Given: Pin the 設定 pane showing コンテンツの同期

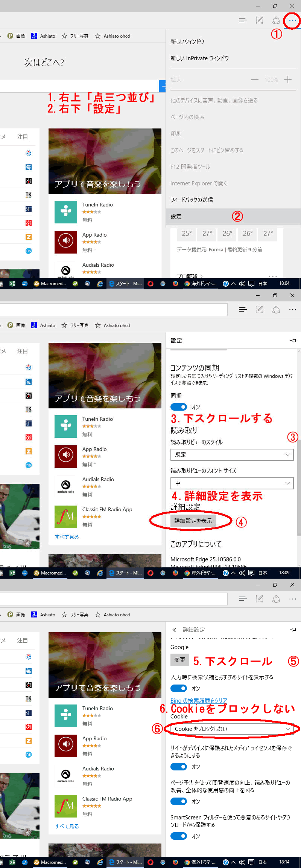Looking at the screenshot, I should click(x=293, y=340).
